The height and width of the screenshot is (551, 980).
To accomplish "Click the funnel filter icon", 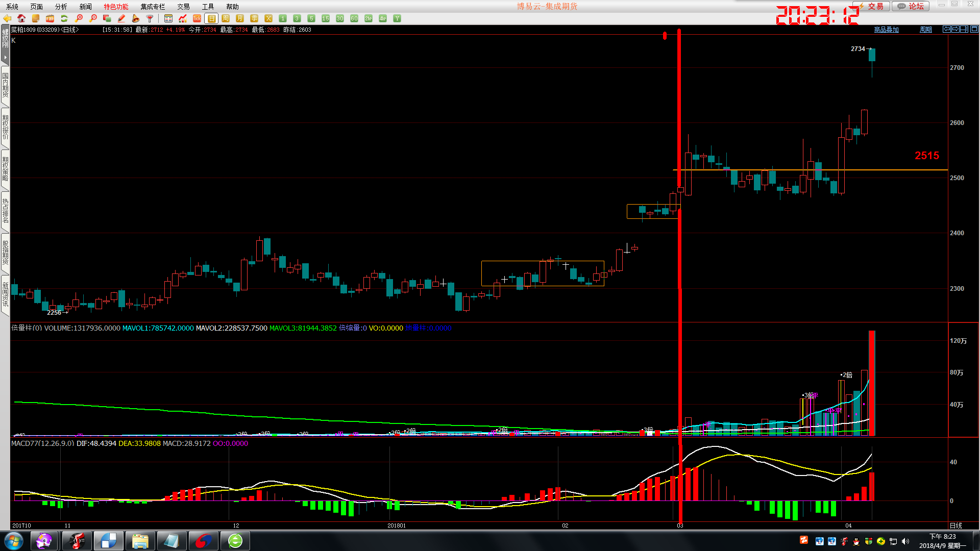I will click(150, 18).
